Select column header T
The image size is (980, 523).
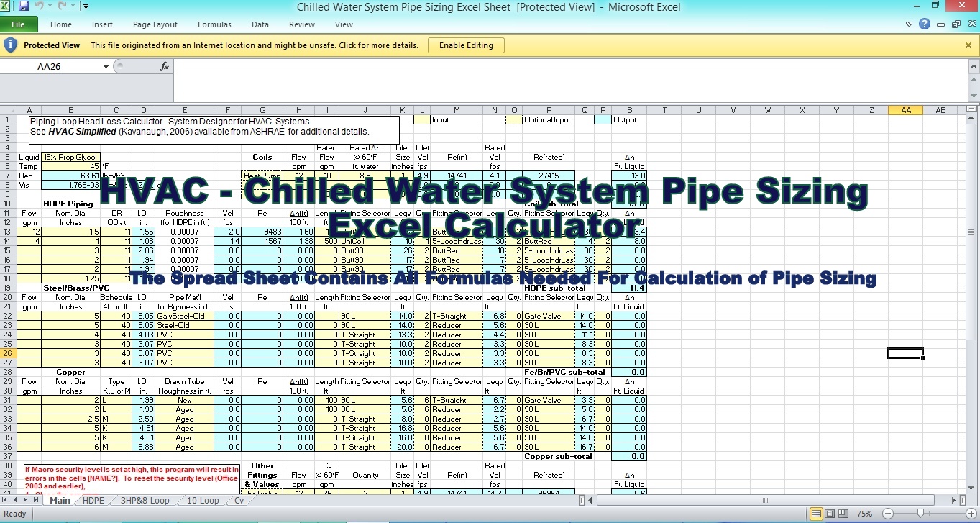pos(664,110)
